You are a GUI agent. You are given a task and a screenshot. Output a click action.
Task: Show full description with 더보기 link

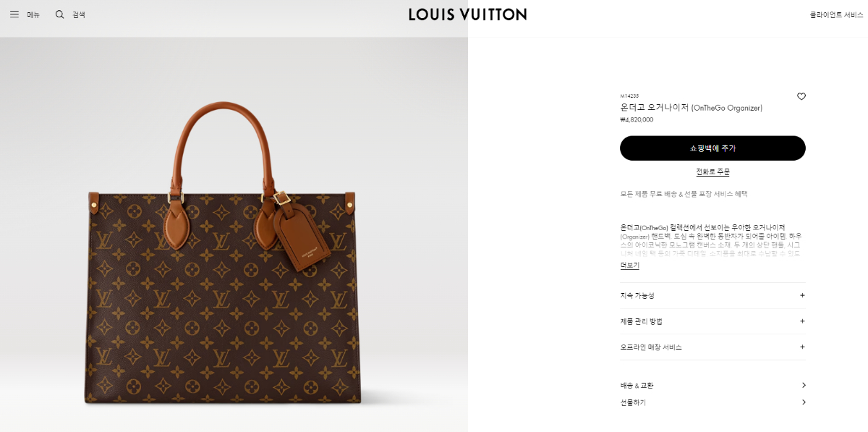629,266
